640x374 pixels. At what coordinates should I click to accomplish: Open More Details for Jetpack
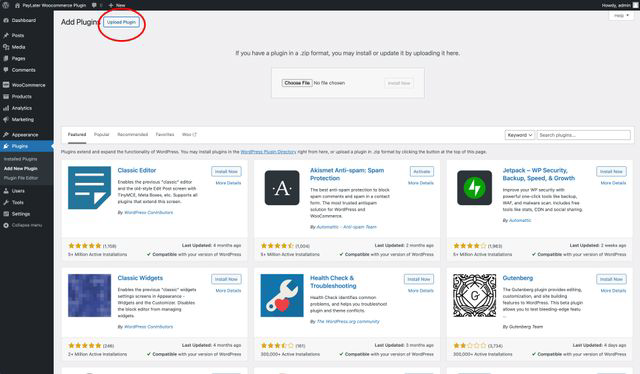pos(613,183)
